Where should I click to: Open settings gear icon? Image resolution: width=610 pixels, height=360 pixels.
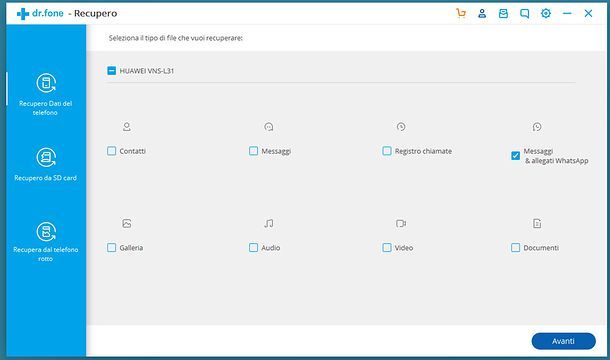pos(546,13)
